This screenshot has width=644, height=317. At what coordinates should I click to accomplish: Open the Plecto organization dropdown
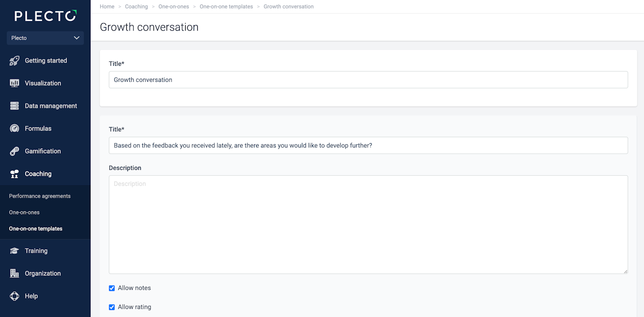pos(45,38)
